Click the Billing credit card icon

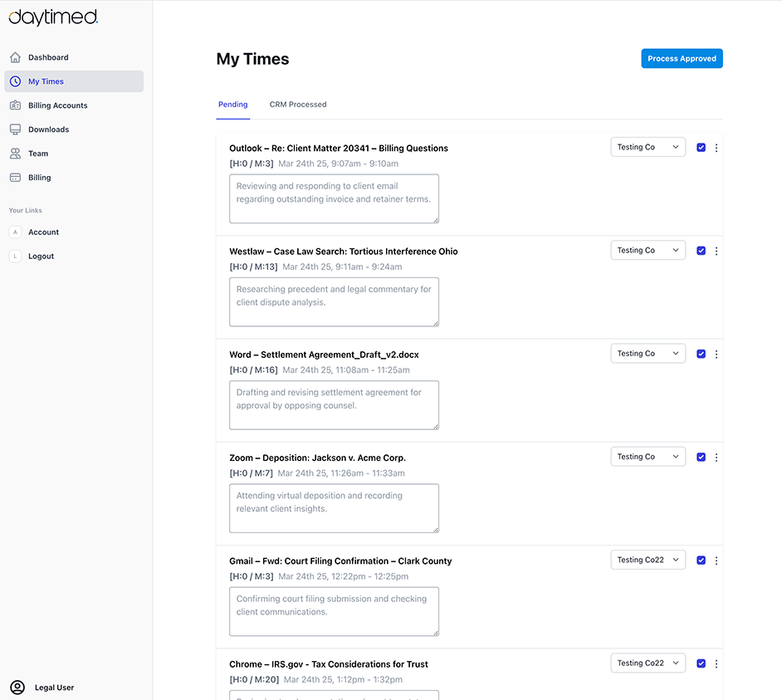16,177
